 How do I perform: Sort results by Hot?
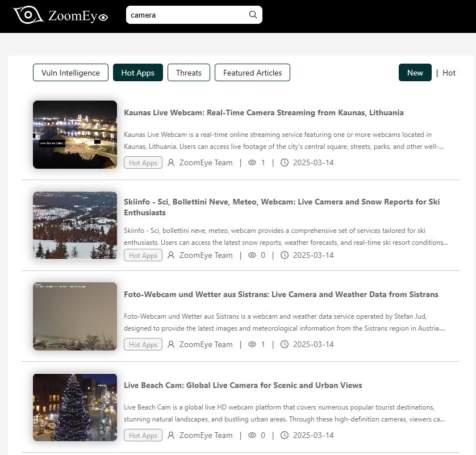449,73
